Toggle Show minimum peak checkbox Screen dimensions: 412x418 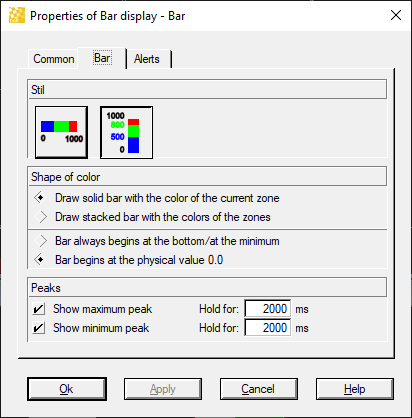click(x=39, y=328)
